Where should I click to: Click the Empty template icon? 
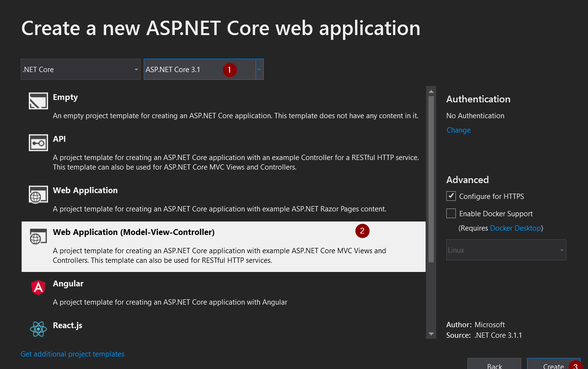pyautogui.click(x=38, y=102)
